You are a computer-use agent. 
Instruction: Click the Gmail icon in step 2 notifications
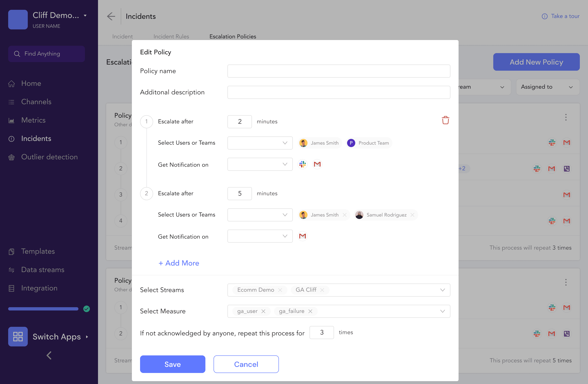302,236
